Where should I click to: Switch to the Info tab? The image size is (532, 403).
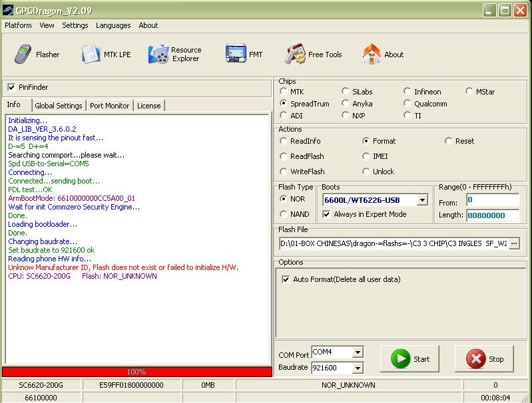tap(13, 104)
